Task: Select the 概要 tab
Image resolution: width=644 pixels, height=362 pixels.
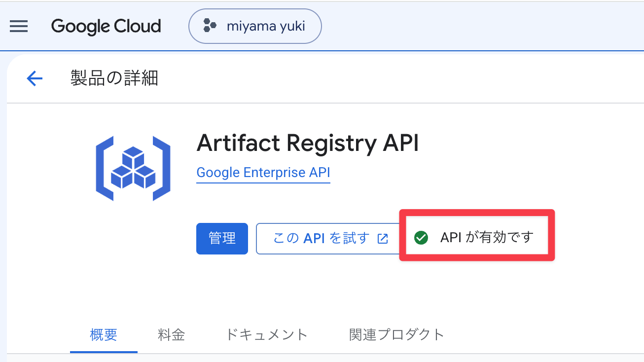Action: click(104, 335)
